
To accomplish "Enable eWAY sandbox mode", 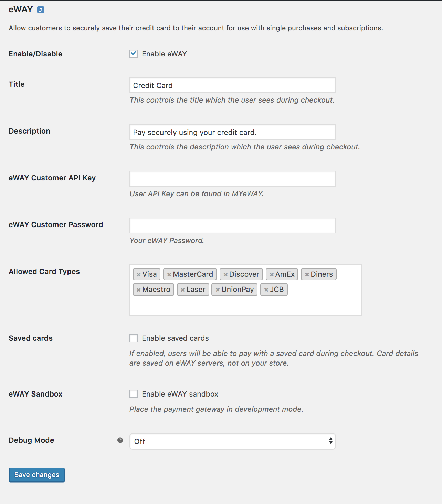I will click(134, 394).
